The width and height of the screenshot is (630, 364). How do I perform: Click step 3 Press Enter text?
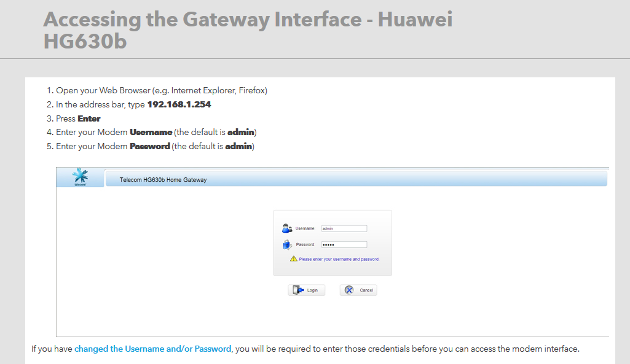coord(78,119)
